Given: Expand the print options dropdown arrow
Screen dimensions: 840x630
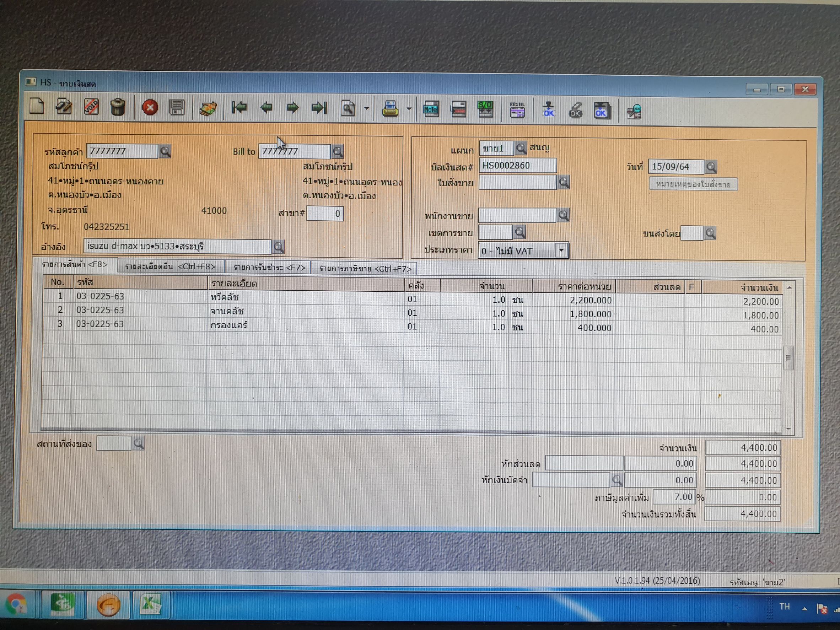Looking at the screenshot, I should click(409, 109).
